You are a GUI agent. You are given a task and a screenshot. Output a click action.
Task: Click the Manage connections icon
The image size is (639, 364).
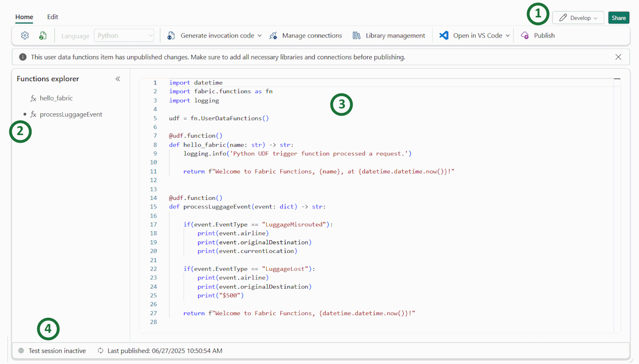pyautogui.click(x=273, y=36)
